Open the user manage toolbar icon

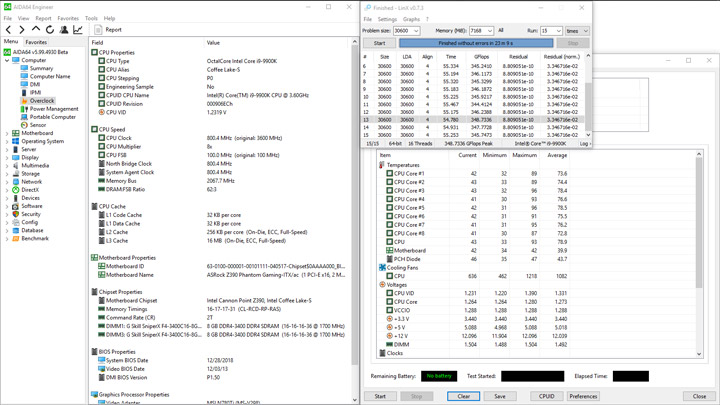64,30
